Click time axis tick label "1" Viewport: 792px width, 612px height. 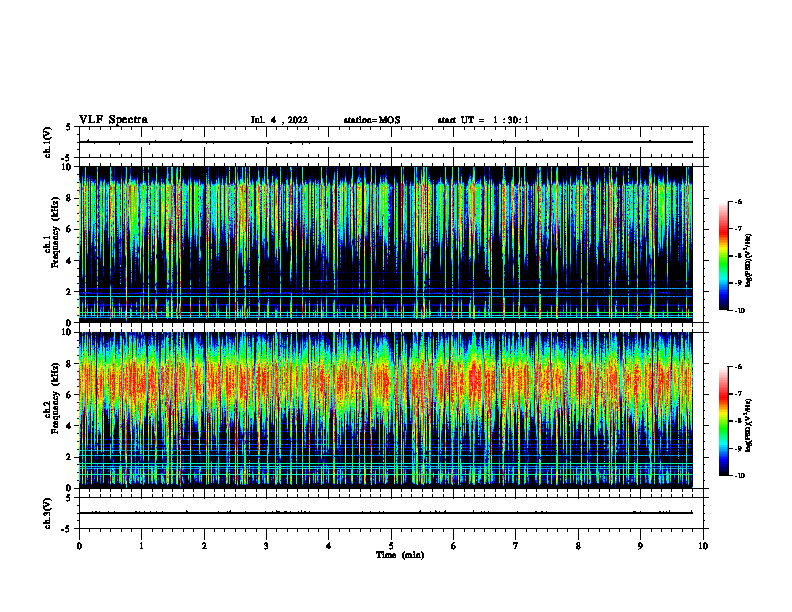(142, 546)
